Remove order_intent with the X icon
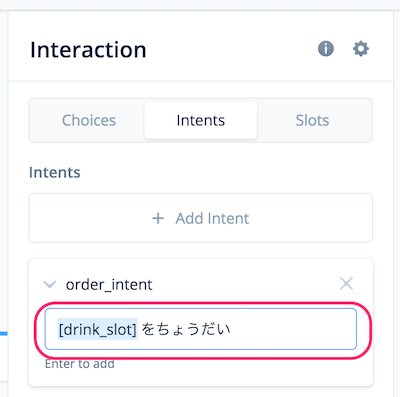Viewport: 400px width, 397px height. (x=346, y=284)
